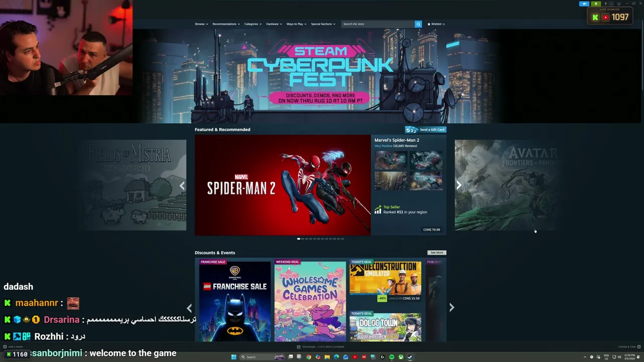
Task: Click the CDN$ 79.99 price label
Action: [x=432, y=230]
